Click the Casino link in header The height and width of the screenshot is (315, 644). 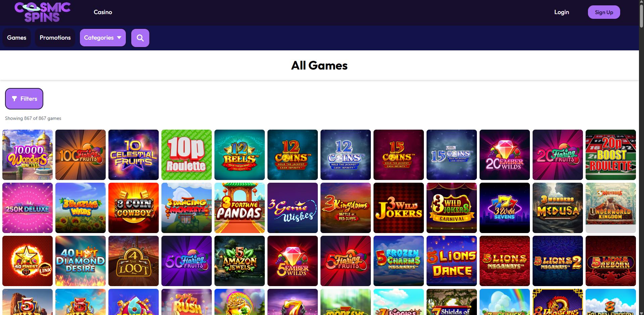pos(103,12)
